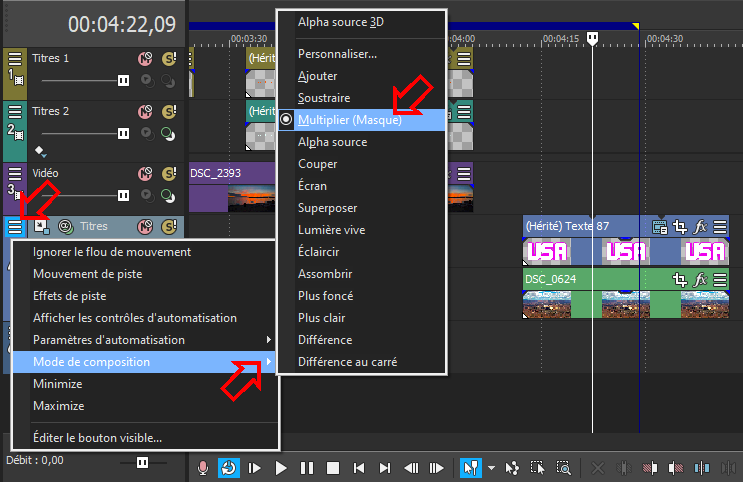Solo the highlighted Titres track
The width and height of the screenshot is (743, 482).
[x=169, y=227]
